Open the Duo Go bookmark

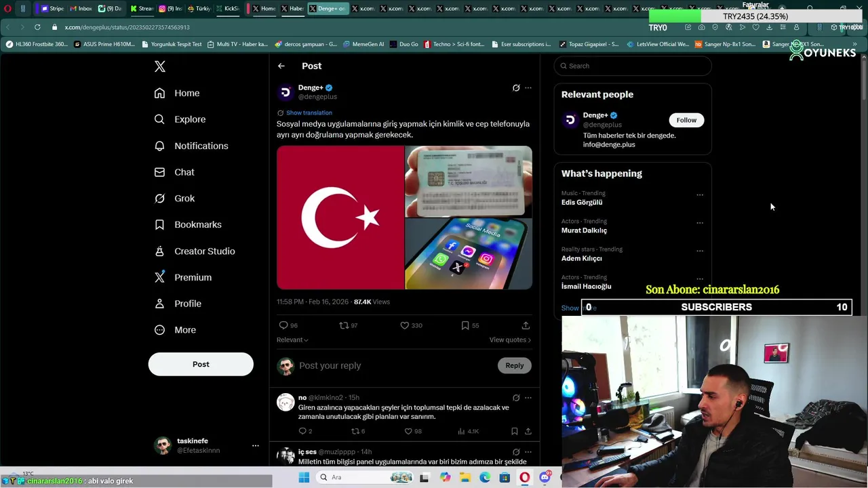click(x=403, y=44)
